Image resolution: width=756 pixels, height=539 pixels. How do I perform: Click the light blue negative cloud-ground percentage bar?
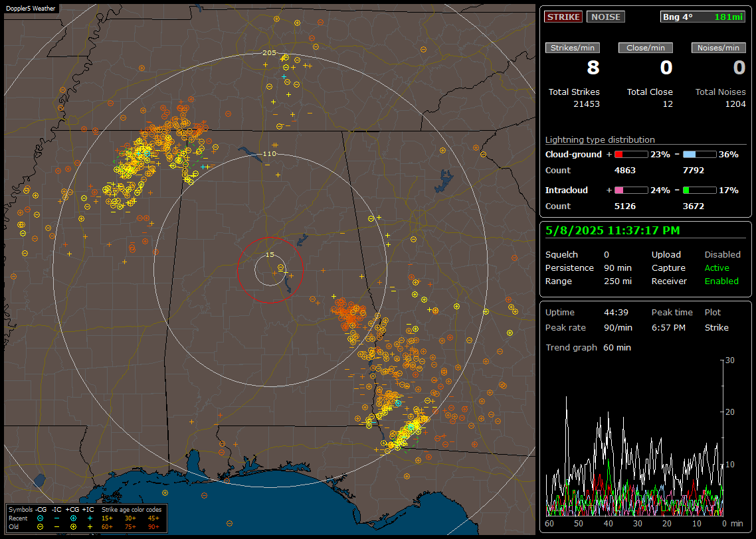coord(700,155)
